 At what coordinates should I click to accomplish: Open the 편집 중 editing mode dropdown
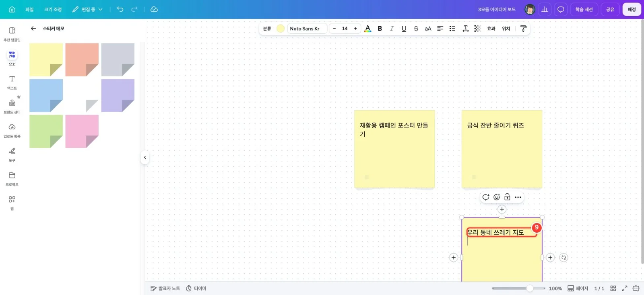pyautogui.click(x=87, y=9)
